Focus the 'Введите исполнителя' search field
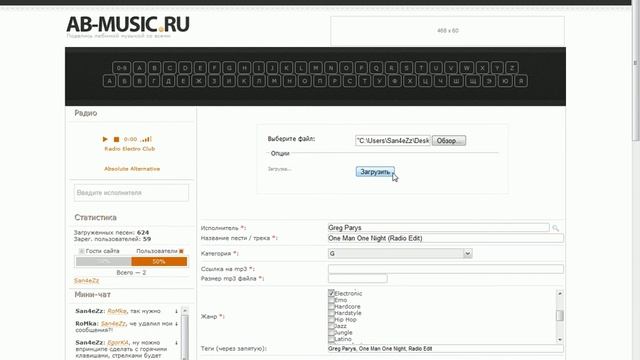Image resolution: width=640 pixels, height=360 pixels. (x=131, y=193)
